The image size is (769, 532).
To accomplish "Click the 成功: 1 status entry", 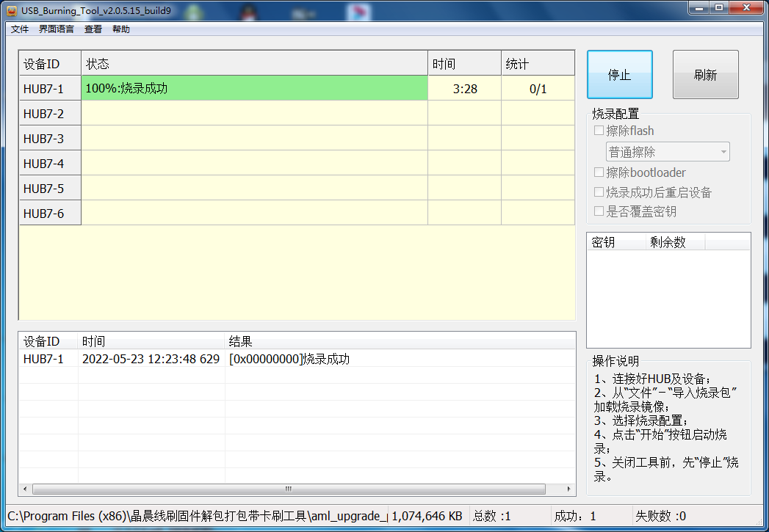I will point(575,516).
